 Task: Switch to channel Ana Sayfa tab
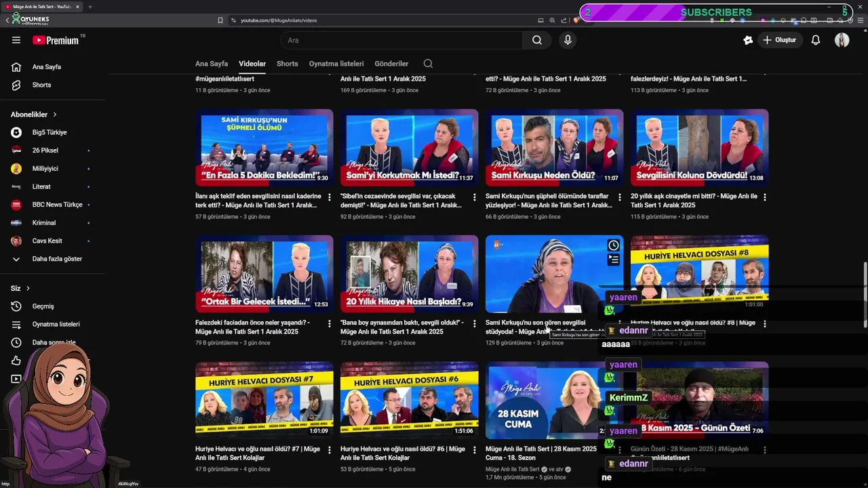212,64
